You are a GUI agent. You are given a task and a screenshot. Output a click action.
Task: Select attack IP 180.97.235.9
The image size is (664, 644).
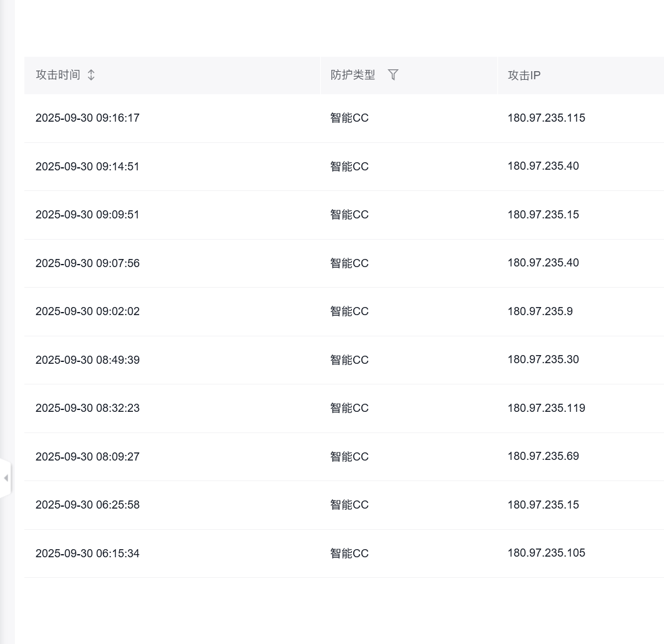[x=540, y=311]
